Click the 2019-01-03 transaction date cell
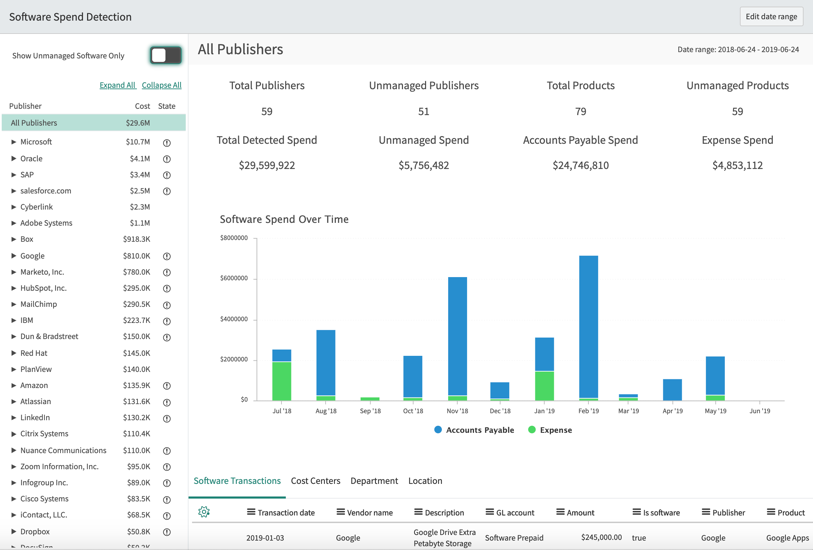This screenshot has height=550, width=813. click(x=265, y=538)
